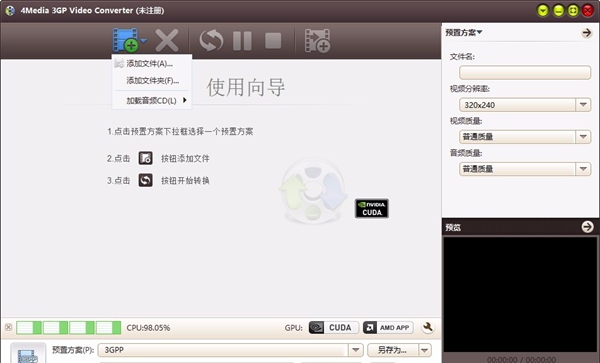Toggle AMD APP GPU acceleration button
The image size is (600, 363).
(388, 327)
